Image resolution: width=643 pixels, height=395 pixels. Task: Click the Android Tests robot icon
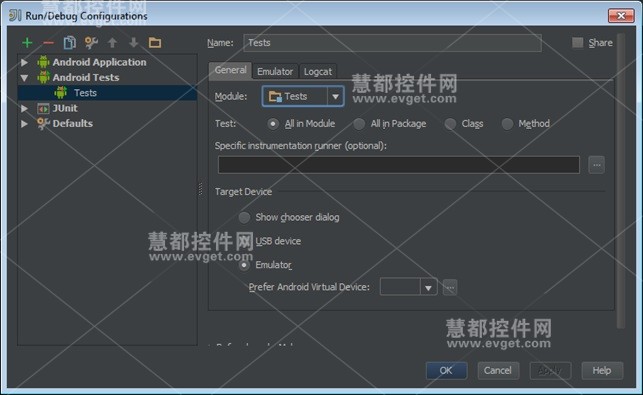click(x=43, y=77)
